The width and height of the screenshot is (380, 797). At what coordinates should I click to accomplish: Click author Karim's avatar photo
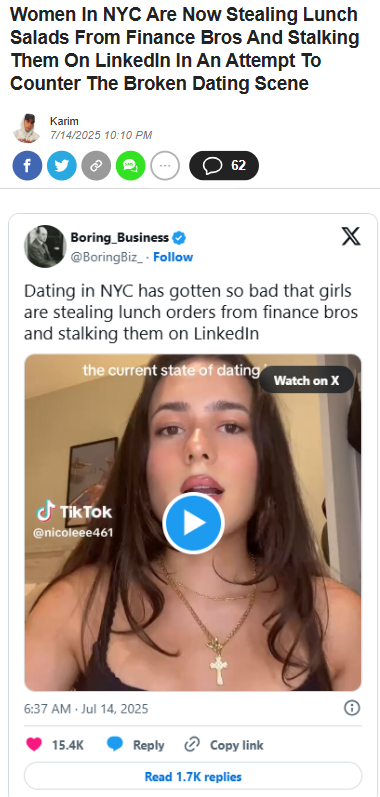(x=26, y=128)
